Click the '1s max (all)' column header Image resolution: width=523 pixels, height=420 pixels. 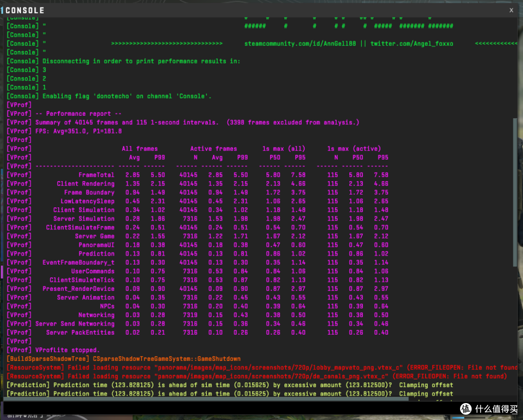(283, 148)
